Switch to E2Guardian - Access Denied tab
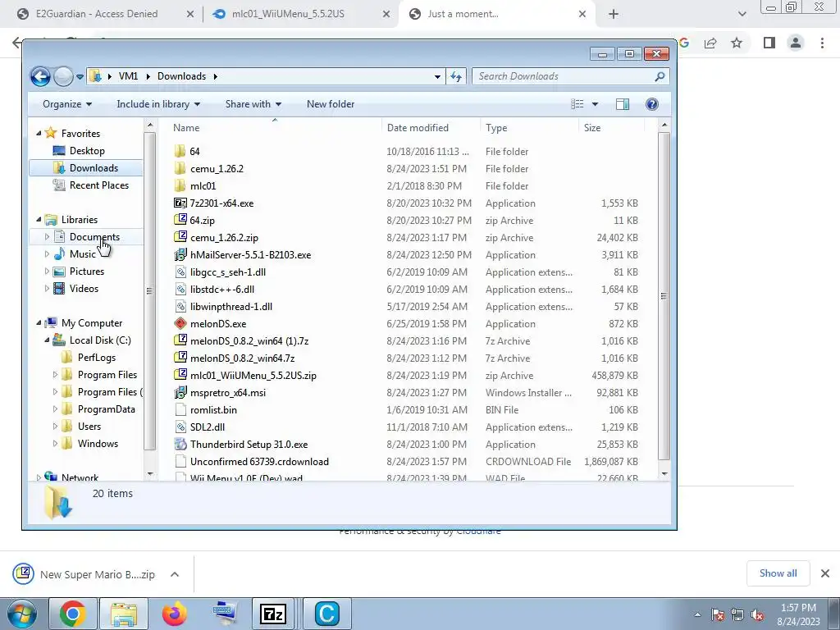This screenshot has width=840, height=630. [97, 14]
